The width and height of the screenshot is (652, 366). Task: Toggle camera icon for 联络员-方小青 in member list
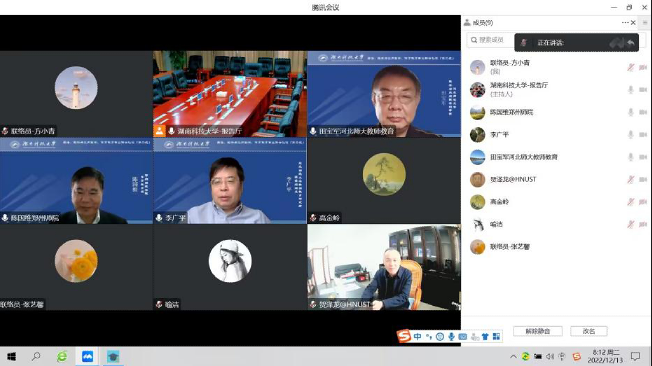[643, 67]
